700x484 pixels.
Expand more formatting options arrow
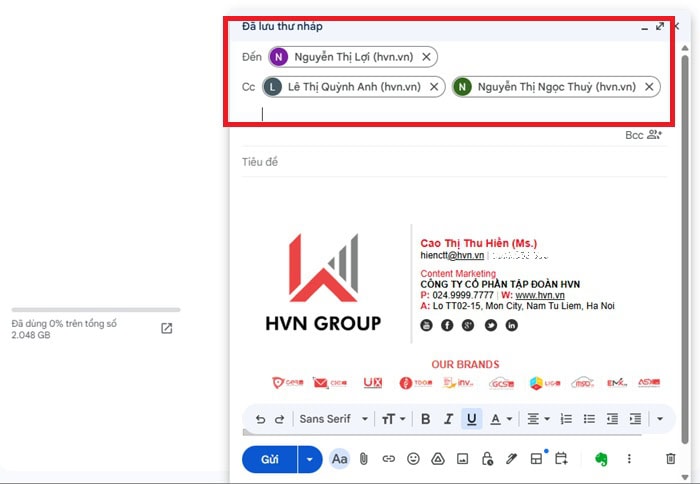click(660, 419)
